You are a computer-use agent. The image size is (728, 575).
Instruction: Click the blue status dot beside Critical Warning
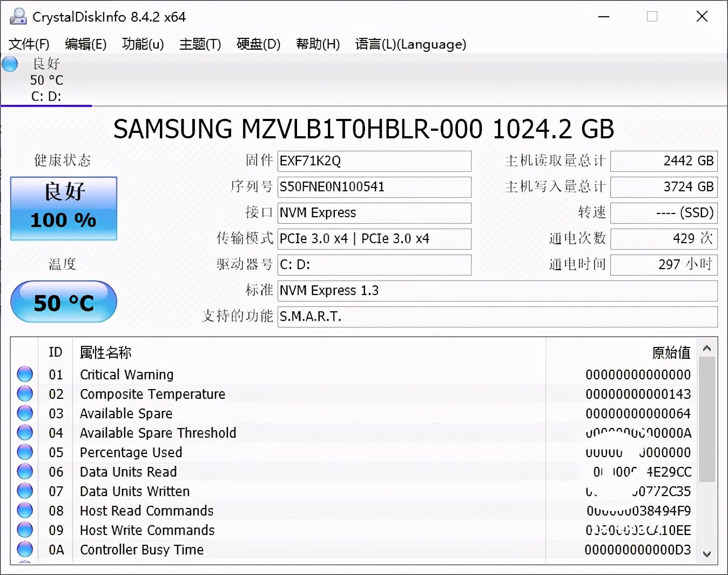pos(25,373)
